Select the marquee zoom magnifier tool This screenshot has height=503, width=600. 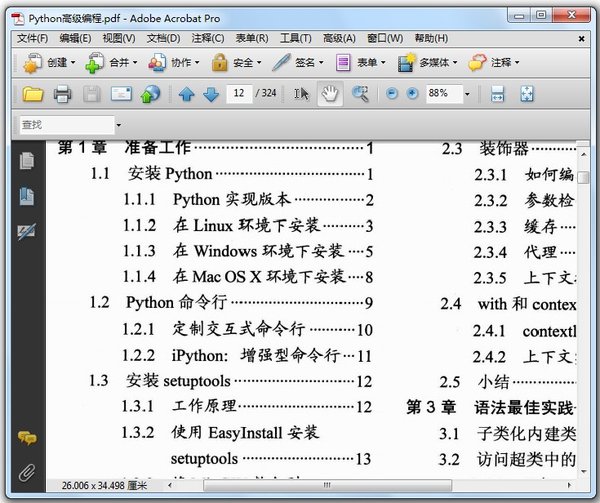point(360,94)
